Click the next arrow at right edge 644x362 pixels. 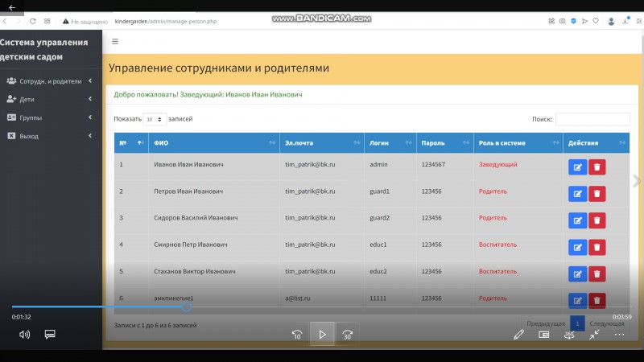(637, 180)
